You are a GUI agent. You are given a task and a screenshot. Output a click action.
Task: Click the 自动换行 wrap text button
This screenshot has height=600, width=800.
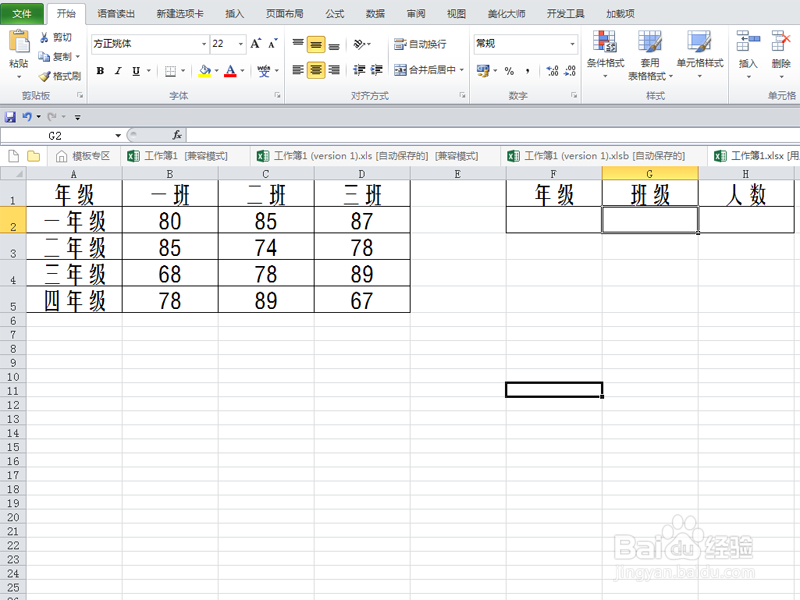420,44
